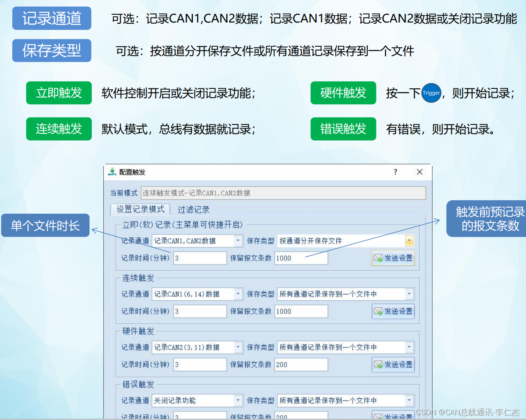
Task: Click the send settings icon under 连续触发
Action: tap(392, 311)
